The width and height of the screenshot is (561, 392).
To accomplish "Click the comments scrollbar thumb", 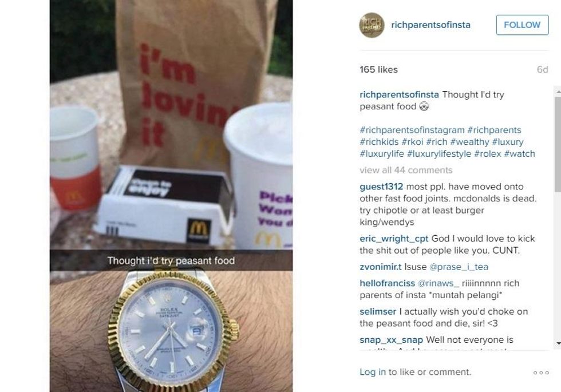I will pos(558,144).
